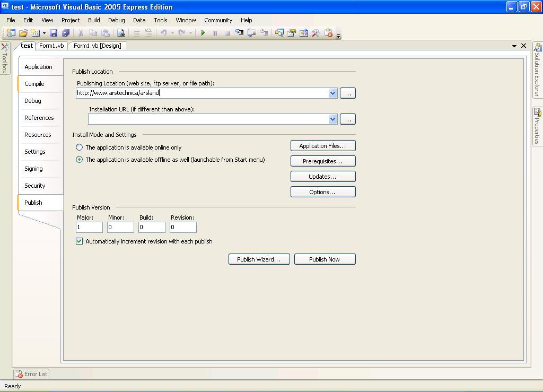This screenshot has width=543, height=392.
Task: Uncheck automatically increment revision checkbox
Action: tap(80, 241)
